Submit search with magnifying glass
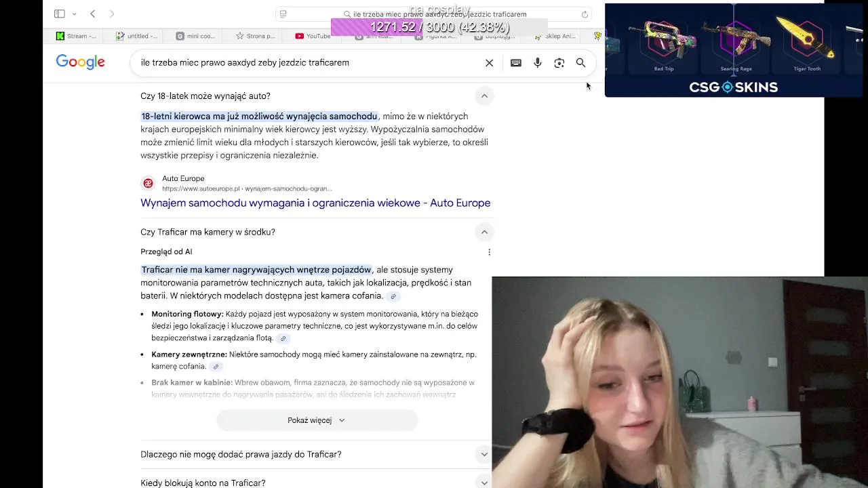The image size is (868, 488). (x=580, y=63)
